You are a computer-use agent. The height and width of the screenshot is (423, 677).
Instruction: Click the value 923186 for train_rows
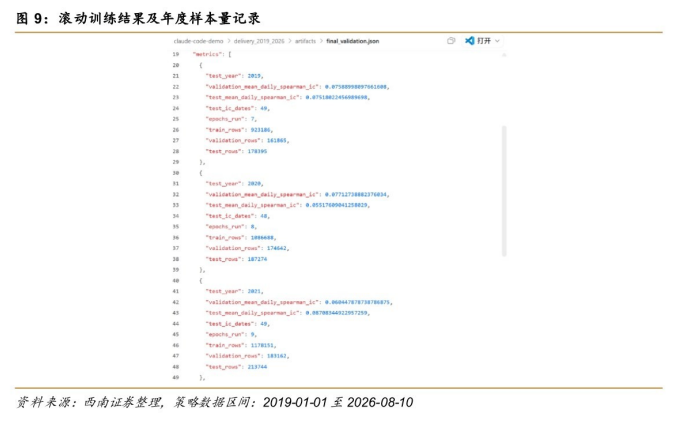click(x=261, y=130)
